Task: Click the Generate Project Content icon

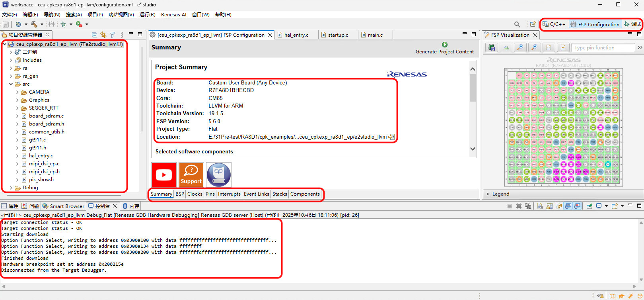Action: [445, 45]
